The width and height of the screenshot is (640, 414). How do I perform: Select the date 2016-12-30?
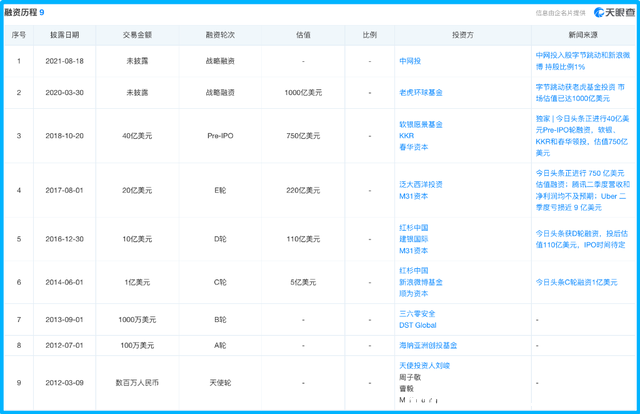tap(64, 239)
